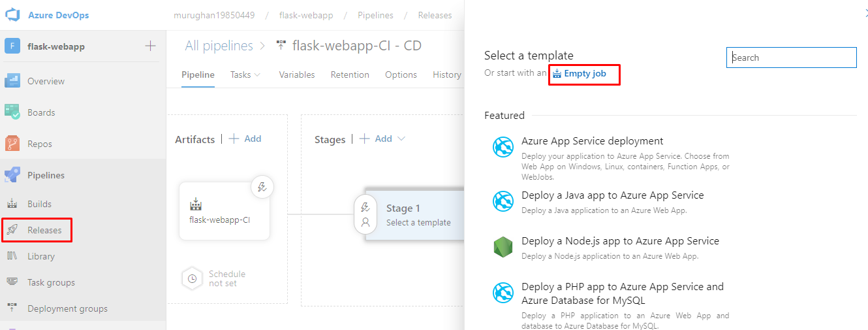
Task: Click the schedule clock icon
Action: click(x=192, y=278)
